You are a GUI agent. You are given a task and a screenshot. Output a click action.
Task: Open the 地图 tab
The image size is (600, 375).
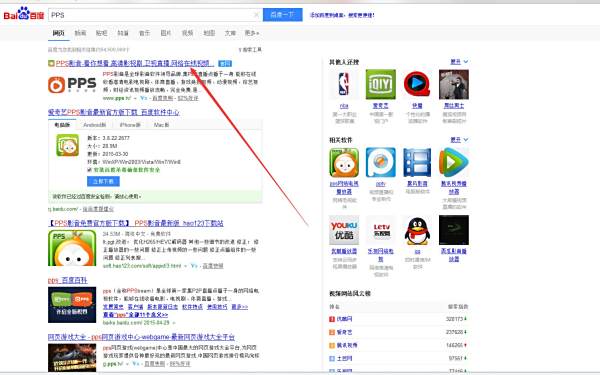[x=209, y=33]
